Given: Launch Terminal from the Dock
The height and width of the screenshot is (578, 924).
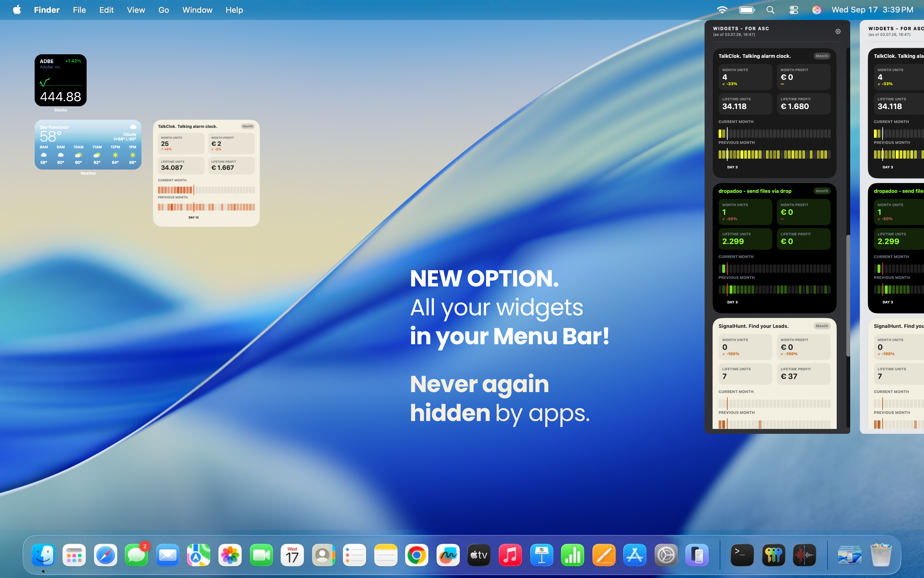Looking at the screenshot, I should click(x=742, y=555).
